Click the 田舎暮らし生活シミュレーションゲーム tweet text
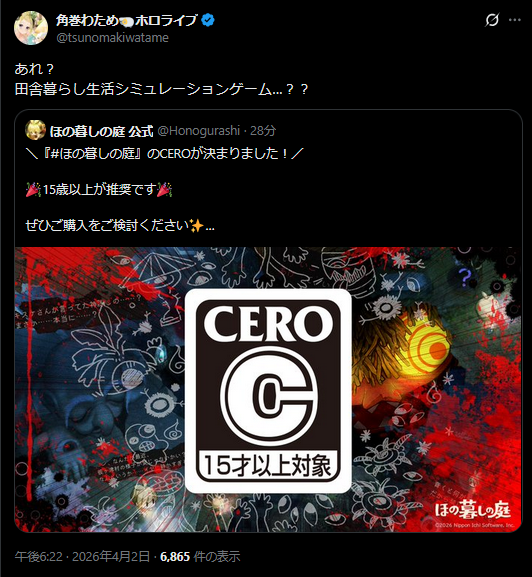The image size is (532, 577). (x=161, y=89)
